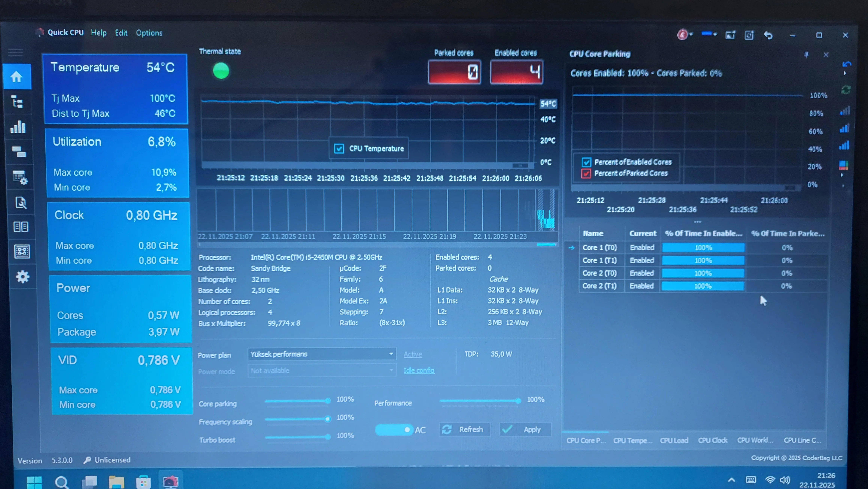Expand the Yüksek performans power plan dropdown
This screenshot has height=489, width=868.
coord(391,354)
